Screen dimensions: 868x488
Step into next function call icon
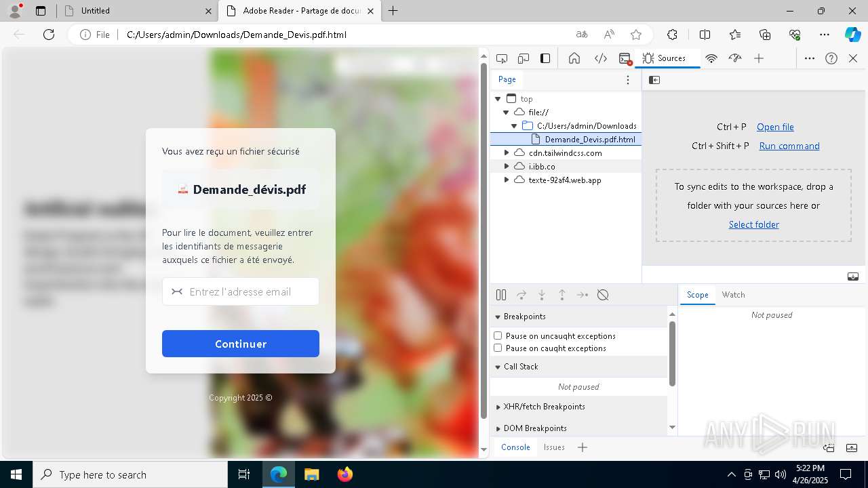(542, 295)
